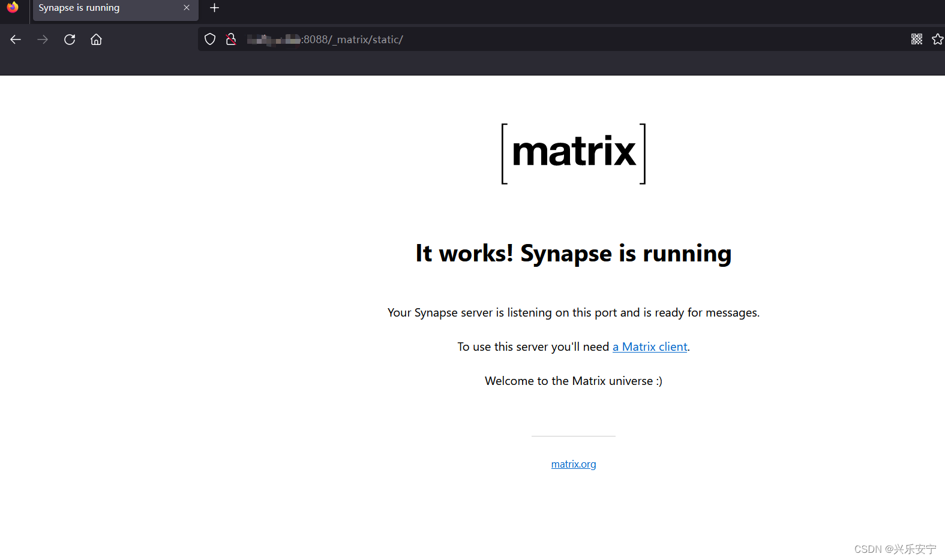This screenshot has width=945, height=560.
Task: Reload the Synapse page
Action: tap(70, 40)
